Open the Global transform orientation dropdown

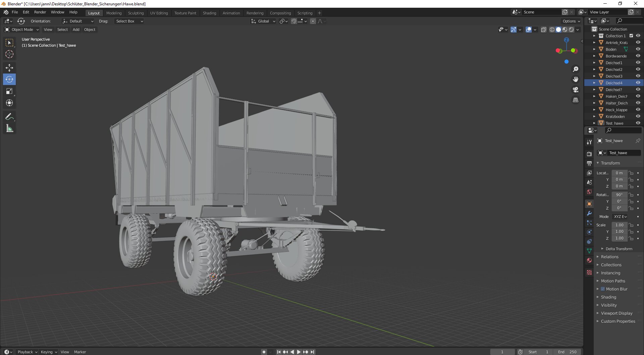(263, 21)
